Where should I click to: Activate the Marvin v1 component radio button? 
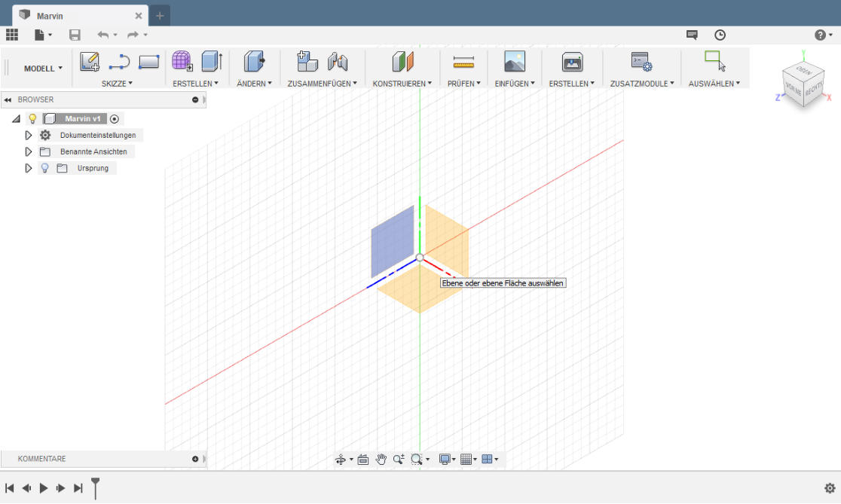(115, 119)
